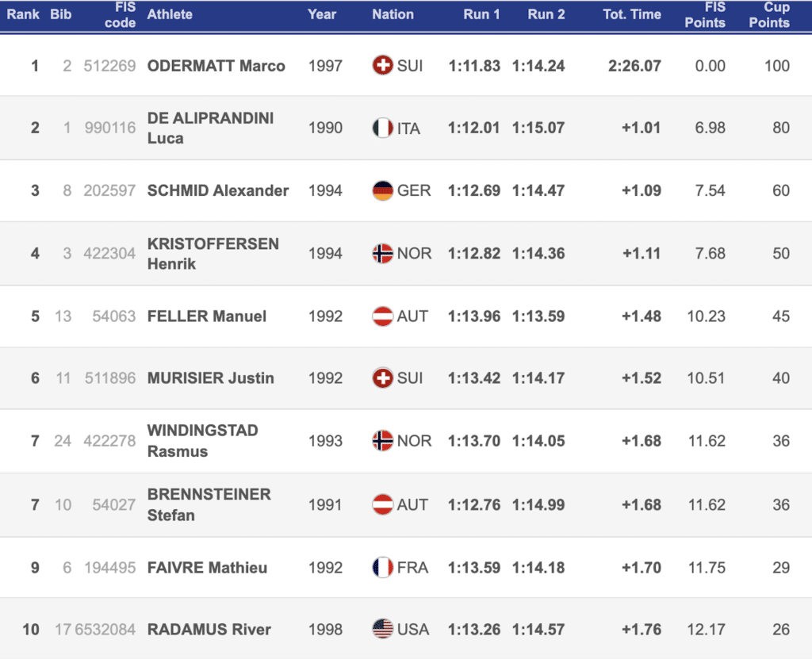Click the Athlete column header

click(x=169, y=14)
